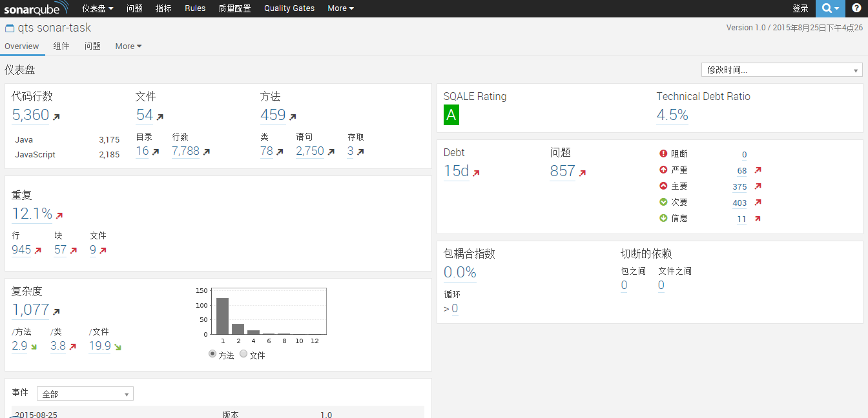The width and height of the screenshot is (868, 418).
Task: Switch to the 组件 tab
Action: [61, 46]
